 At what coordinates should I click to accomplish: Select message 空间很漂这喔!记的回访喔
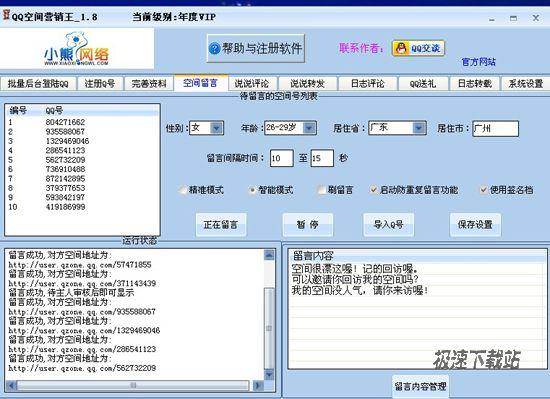[355, 269]
